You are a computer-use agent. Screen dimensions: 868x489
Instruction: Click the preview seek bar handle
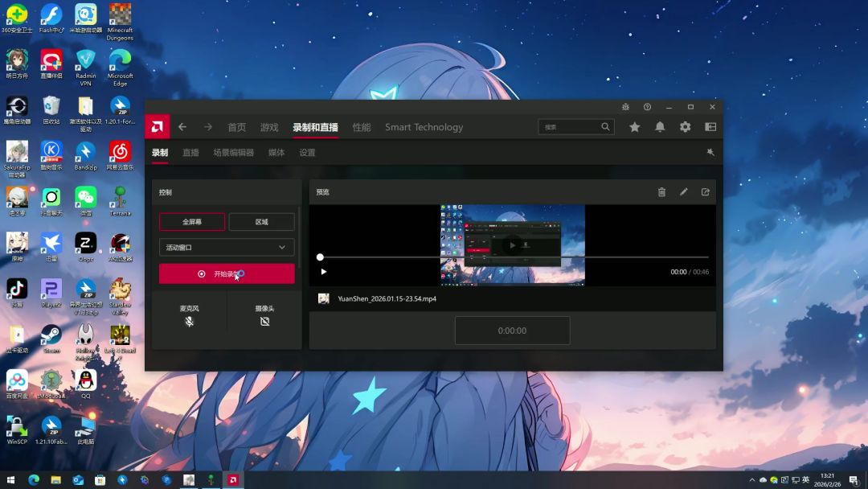tap(320, 257)
